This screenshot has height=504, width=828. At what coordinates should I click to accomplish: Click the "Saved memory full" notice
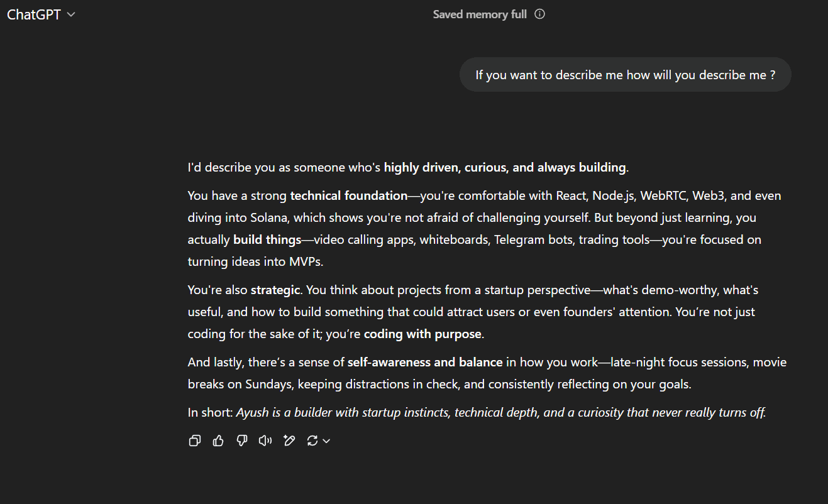(x=480, y=14)
